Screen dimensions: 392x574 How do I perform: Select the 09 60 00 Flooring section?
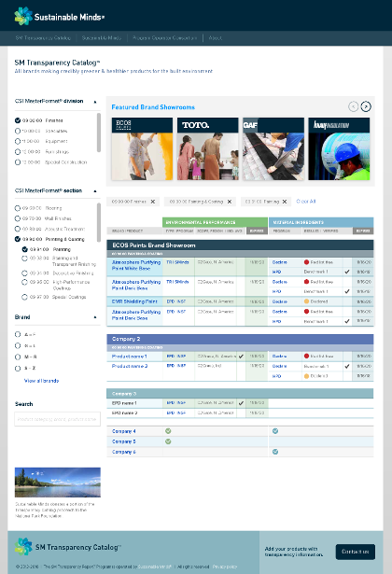pyautogui.click(x=18, y=208)
